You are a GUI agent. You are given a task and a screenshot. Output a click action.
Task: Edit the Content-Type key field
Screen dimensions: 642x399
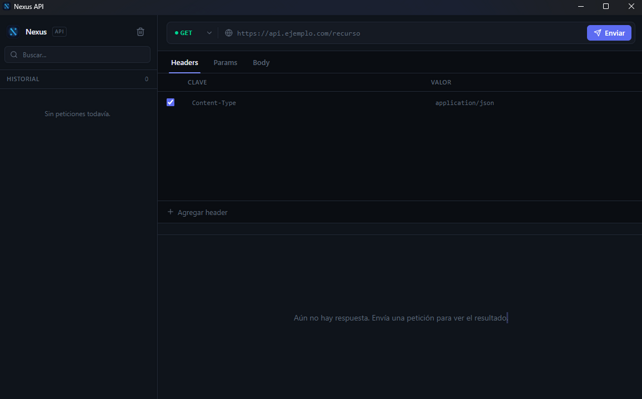pyautogui.click(x=307, y=103)
